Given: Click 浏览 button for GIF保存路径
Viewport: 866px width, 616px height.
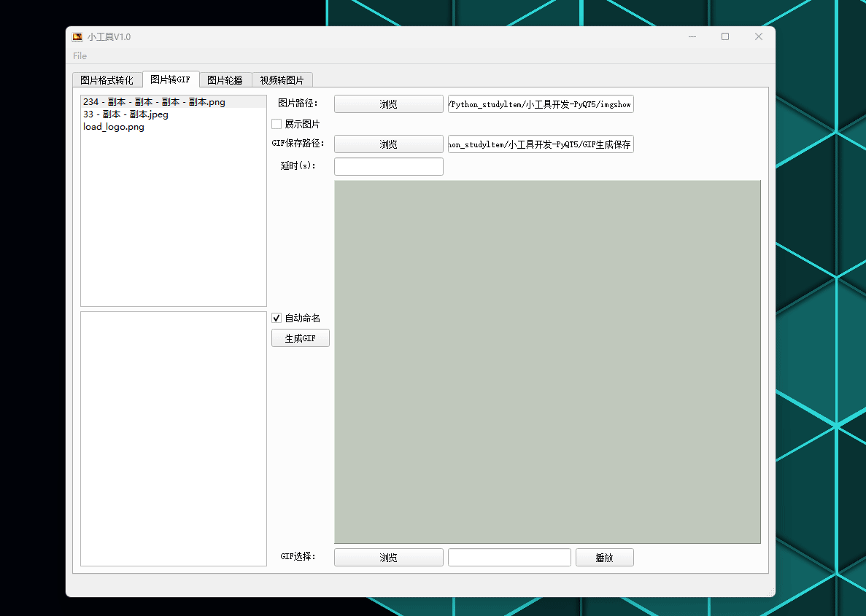Looking at the screenshot, I should [x=389, y=144].
